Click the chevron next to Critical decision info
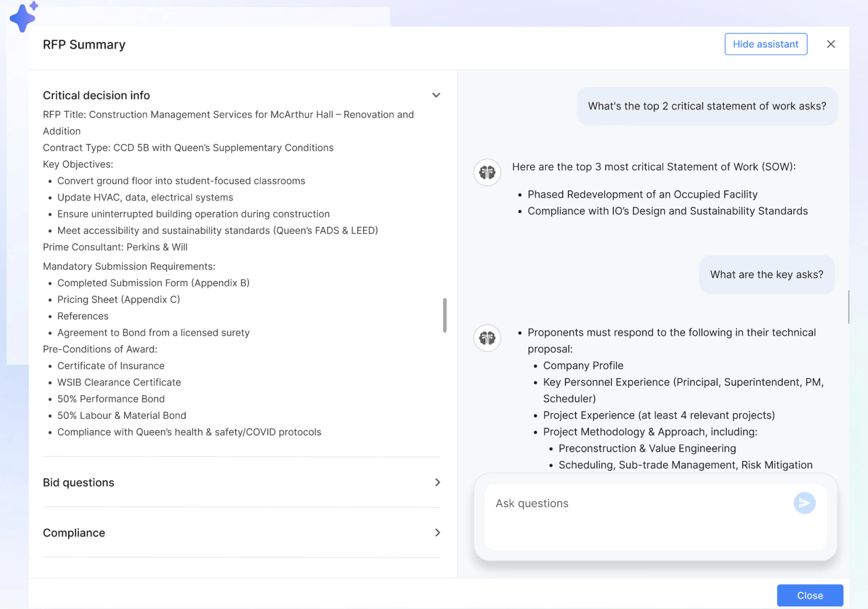Screen dimensions: 868x609 [437, 95]
